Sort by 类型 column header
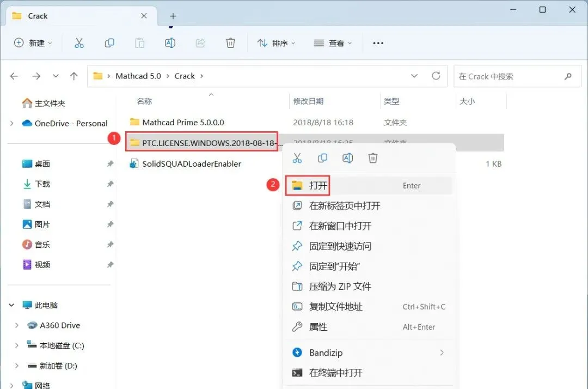588x389 pixels. coord(391,101)
